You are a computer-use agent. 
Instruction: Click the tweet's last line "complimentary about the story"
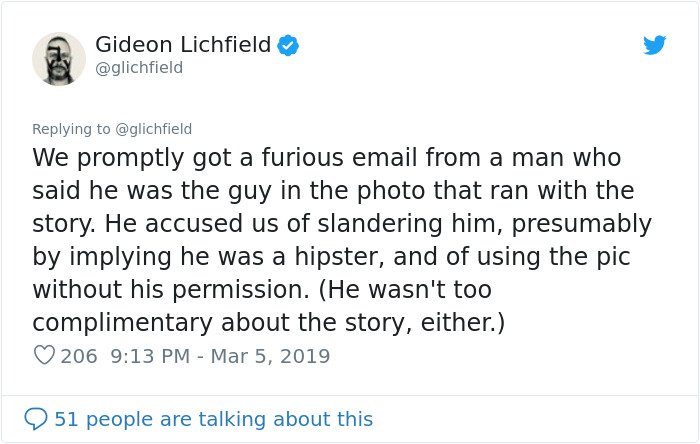click(222, 323)
